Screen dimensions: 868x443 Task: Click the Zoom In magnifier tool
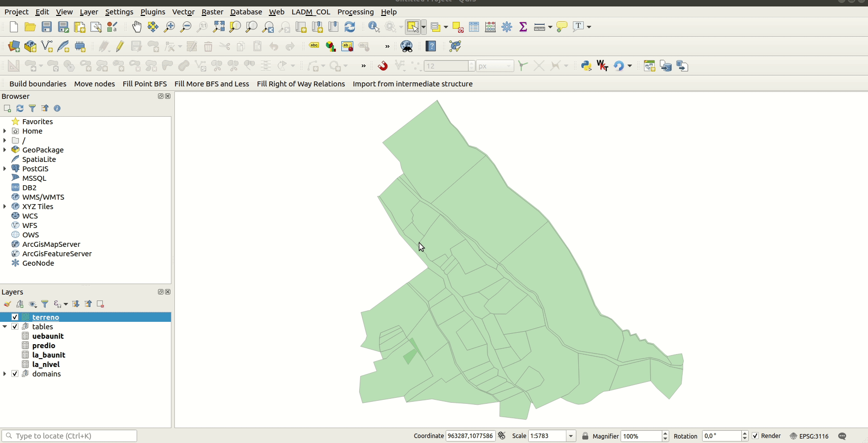coord(169,27)
